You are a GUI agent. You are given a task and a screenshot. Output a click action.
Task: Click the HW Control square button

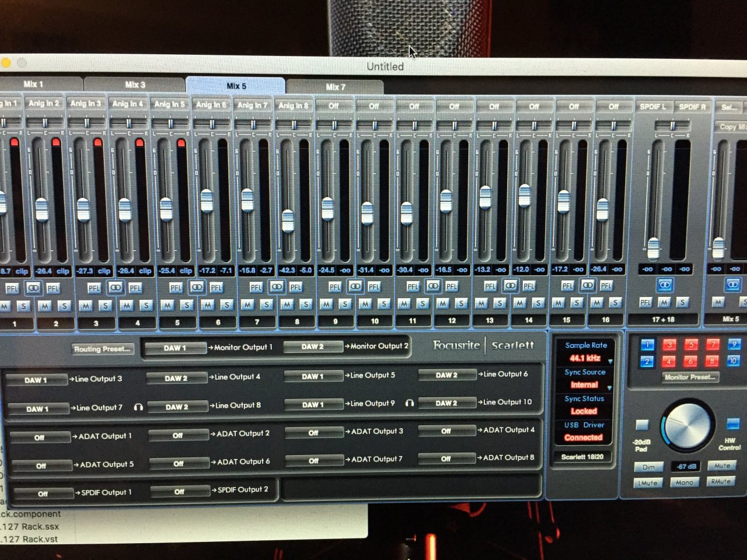click(733, 423)
